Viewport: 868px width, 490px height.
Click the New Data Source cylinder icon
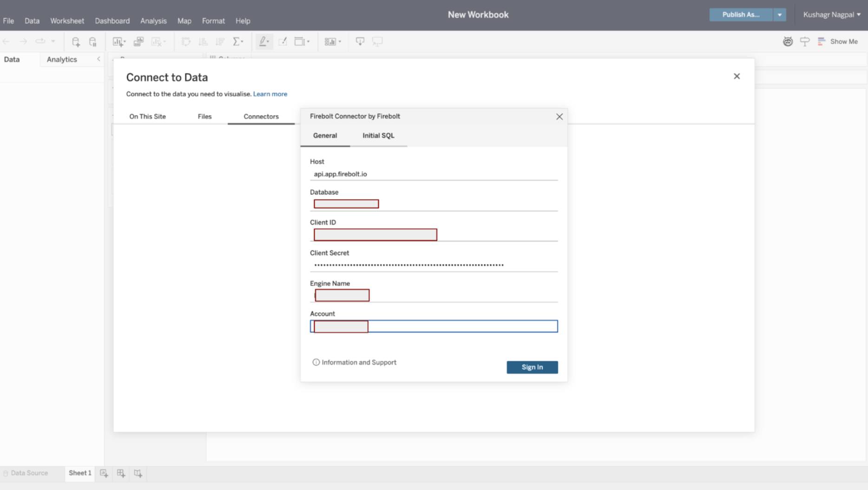76,42
